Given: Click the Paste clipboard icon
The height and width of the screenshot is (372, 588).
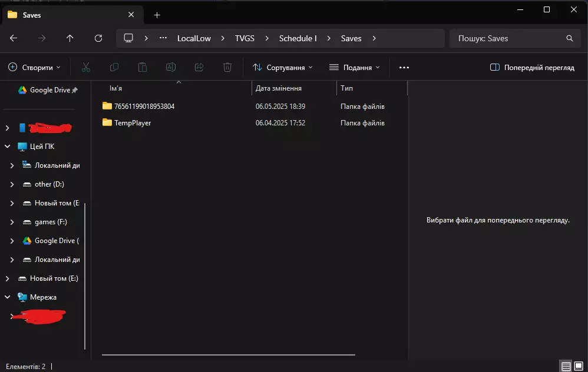Looking at the screenshot, I should tap(142, 68).
